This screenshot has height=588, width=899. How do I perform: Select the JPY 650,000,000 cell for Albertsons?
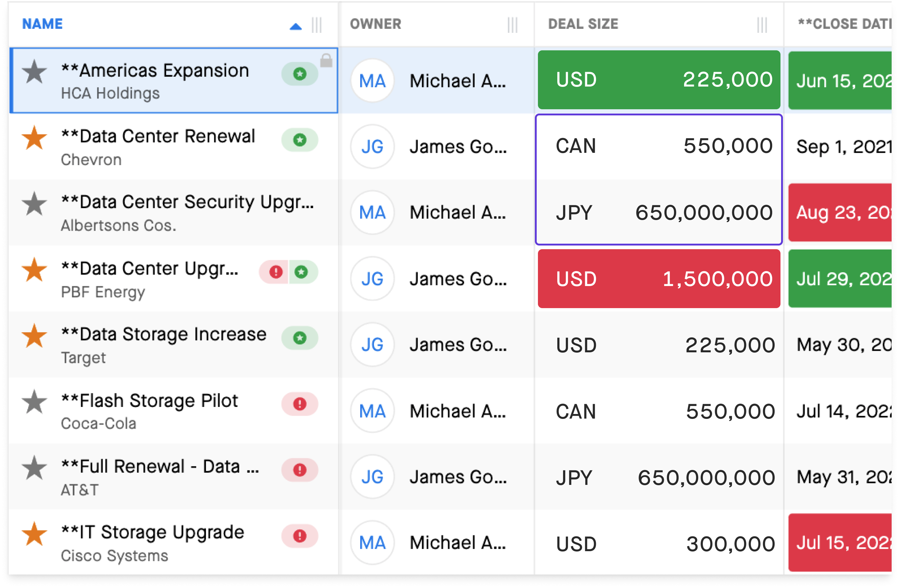[x=659, y=213]
